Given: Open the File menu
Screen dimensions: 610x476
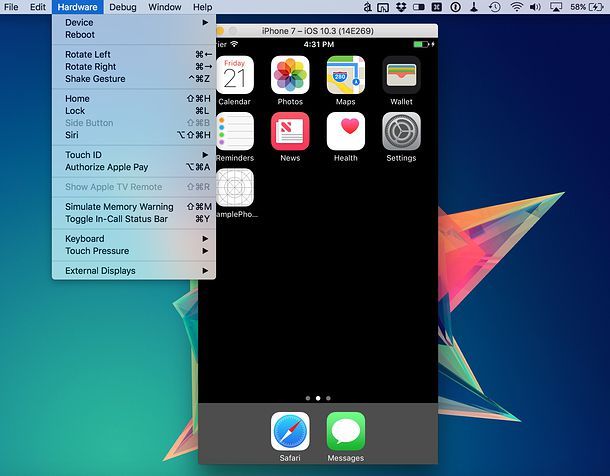Looking at the screenshot, I should 11,7.
